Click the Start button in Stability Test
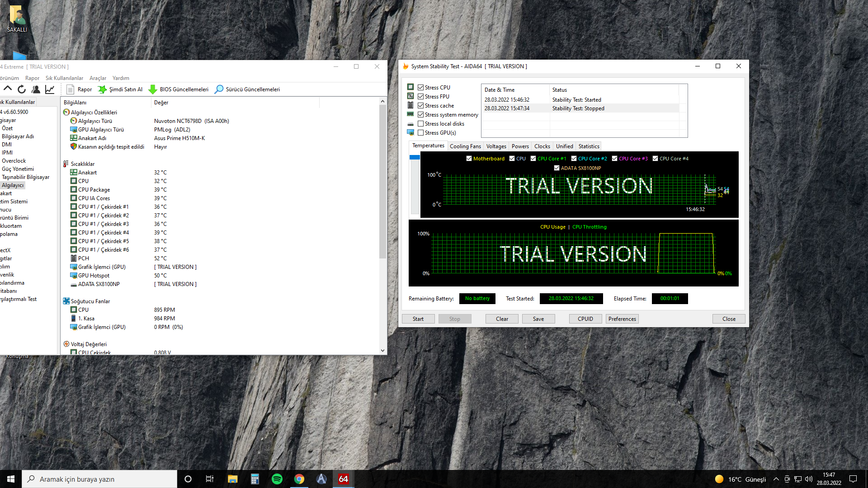The width and height of the screenshot is (868, 488). [418, 319]
